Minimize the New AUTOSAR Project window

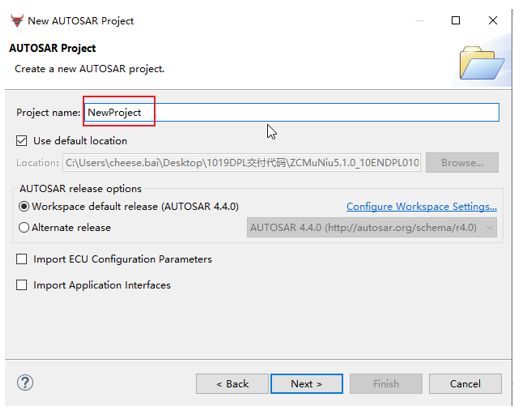[419, 21]
